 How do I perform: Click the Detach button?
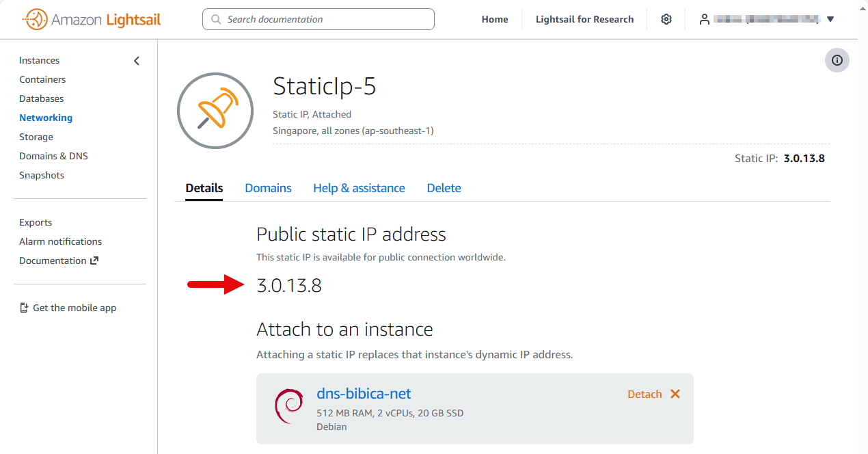[x=645, y=394]
